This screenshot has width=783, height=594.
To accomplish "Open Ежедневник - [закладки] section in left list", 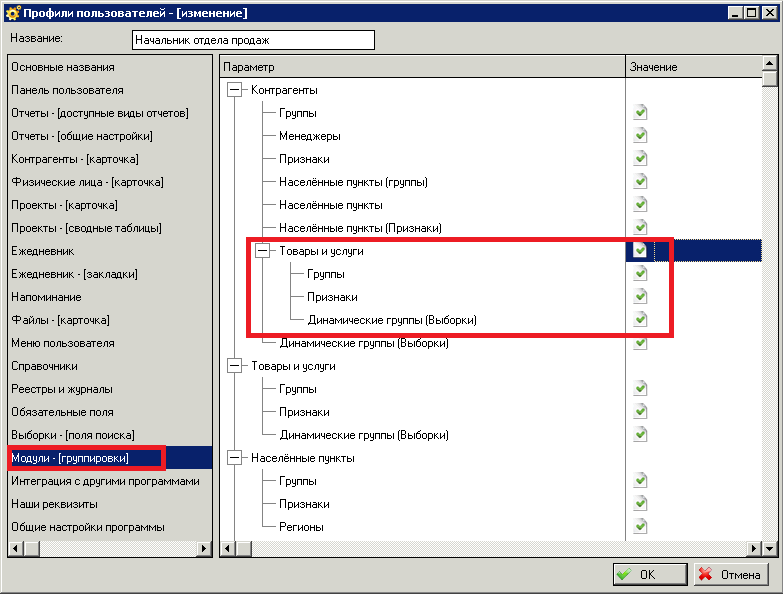I will pos(74,274).
